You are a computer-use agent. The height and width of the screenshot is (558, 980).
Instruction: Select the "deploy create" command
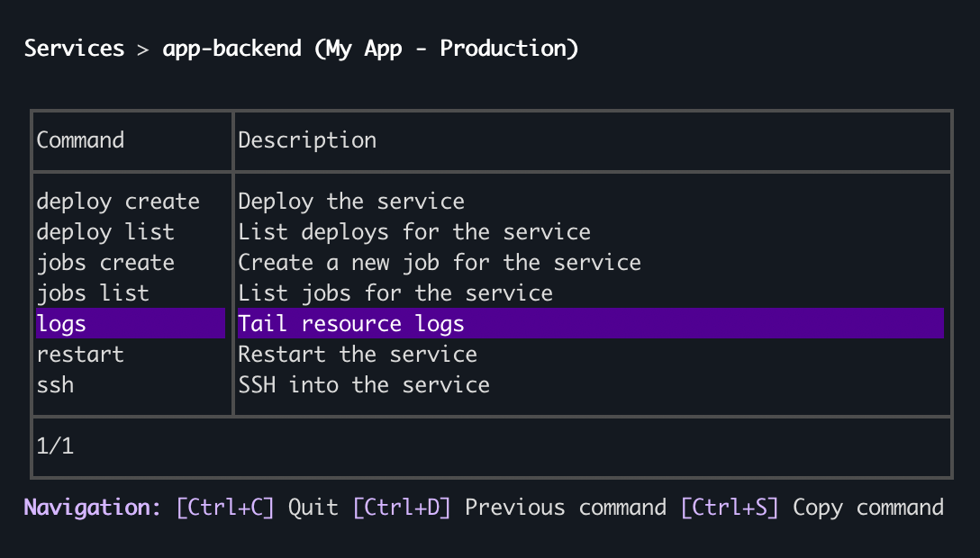(118, 202)
